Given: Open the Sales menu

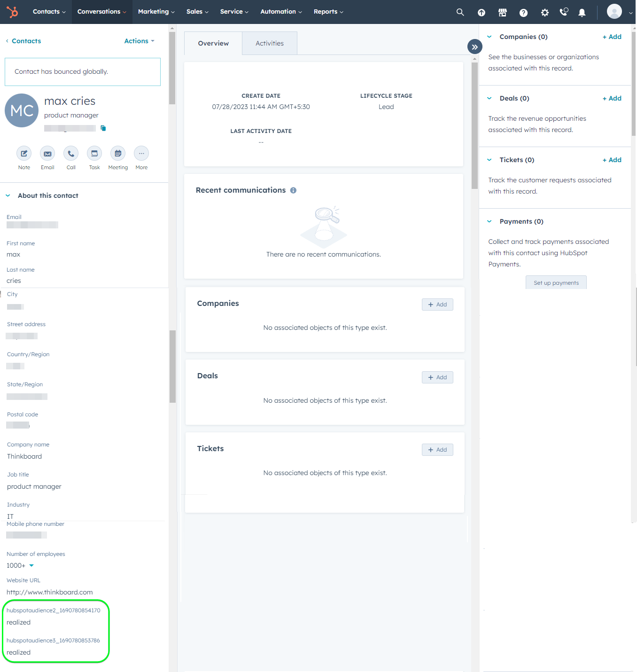Looking at the screenshot, I should [197, 12].
